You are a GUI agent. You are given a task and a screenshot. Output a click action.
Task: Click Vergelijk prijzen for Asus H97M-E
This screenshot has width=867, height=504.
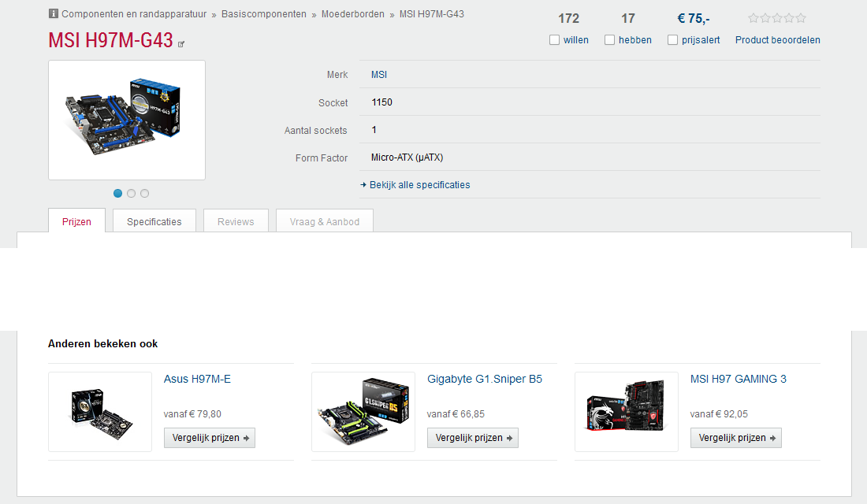pyautogui.click(x=210, y=438)
